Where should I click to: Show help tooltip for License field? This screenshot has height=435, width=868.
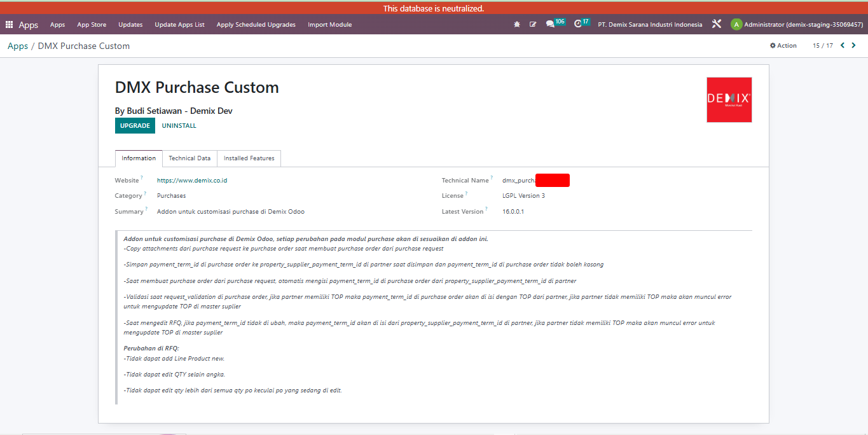(466, 193)
